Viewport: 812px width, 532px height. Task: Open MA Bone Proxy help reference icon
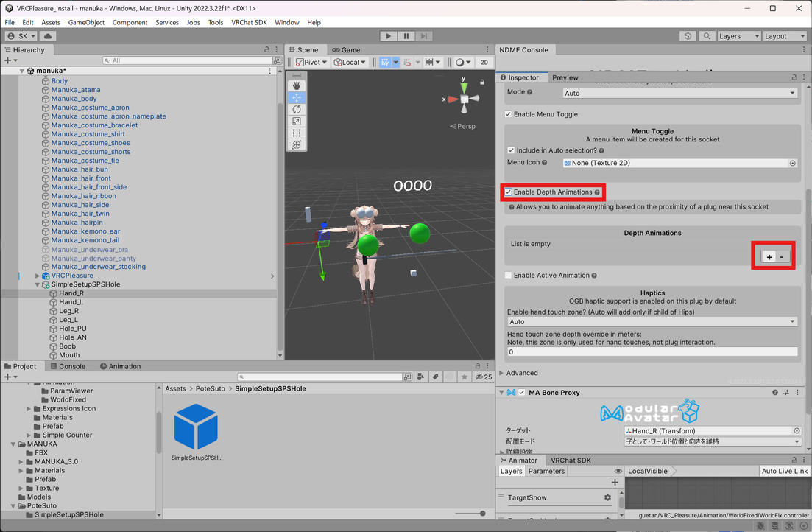[x=775, y=393]
